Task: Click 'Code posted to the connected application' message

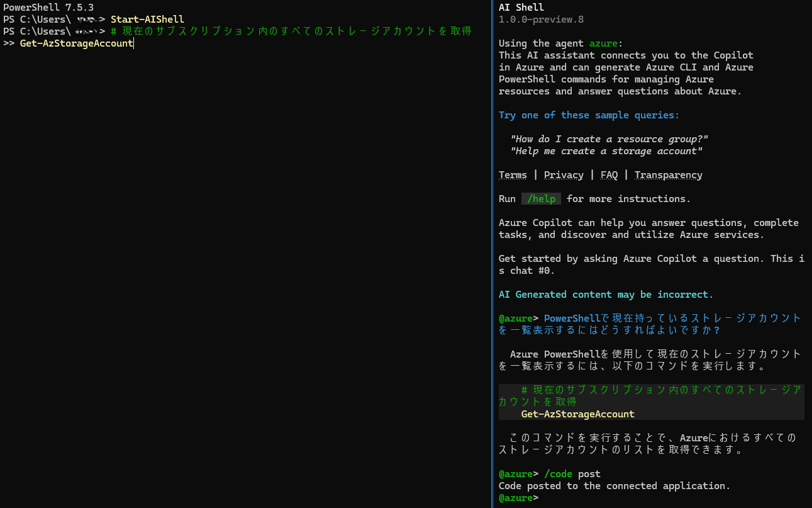Action: coord(615,486)
